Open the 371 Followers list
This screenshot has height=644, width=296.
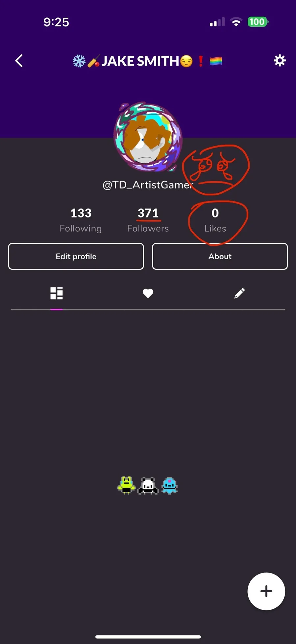point(148,220)
